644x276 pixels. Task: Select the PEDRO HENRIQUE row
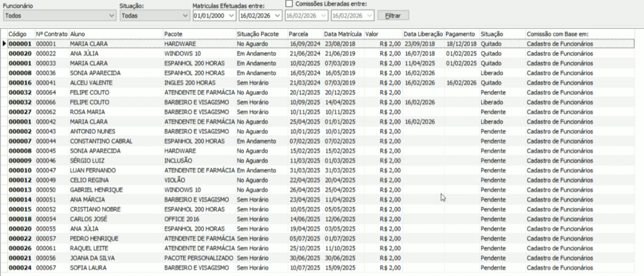321,238
